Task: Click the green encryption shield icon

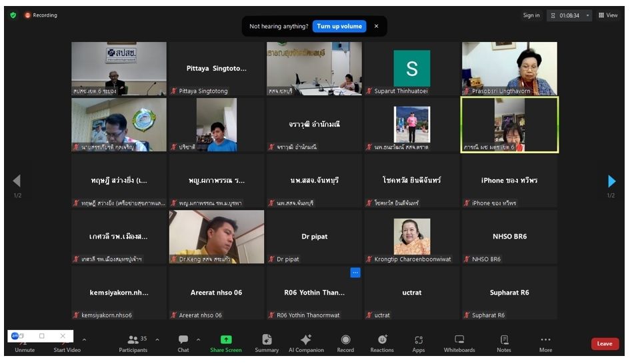Action: point(13,15)
